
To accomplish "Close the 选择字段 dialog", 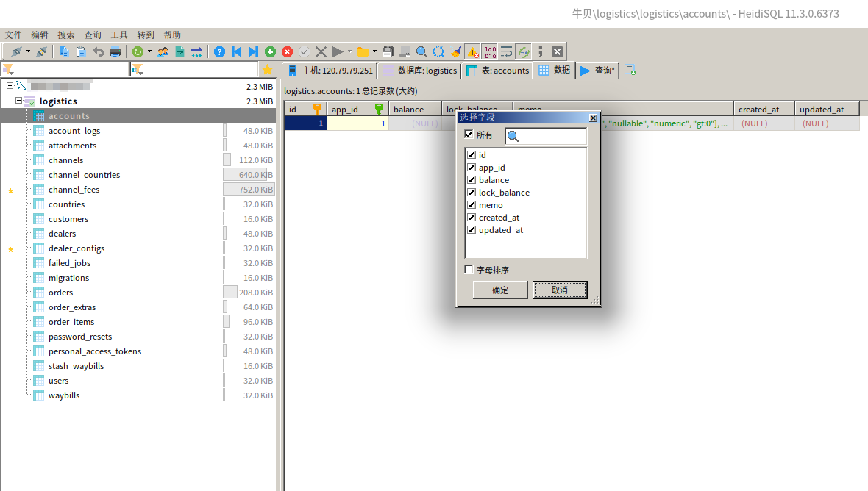I will click(x=593, y=118).
